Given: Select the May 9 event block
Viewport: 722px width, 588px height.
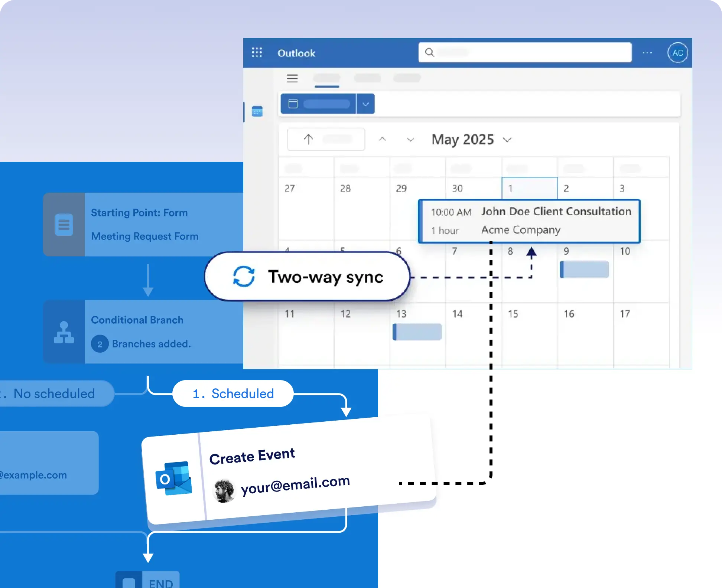Looking at the screenshot, I should pos(584,269).
